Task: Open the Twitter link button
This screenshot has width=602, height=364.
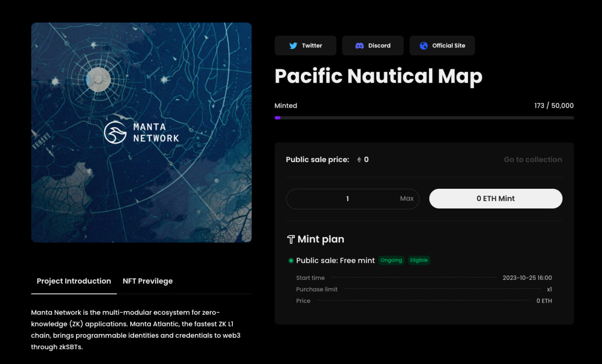Action: coord(305,46)
